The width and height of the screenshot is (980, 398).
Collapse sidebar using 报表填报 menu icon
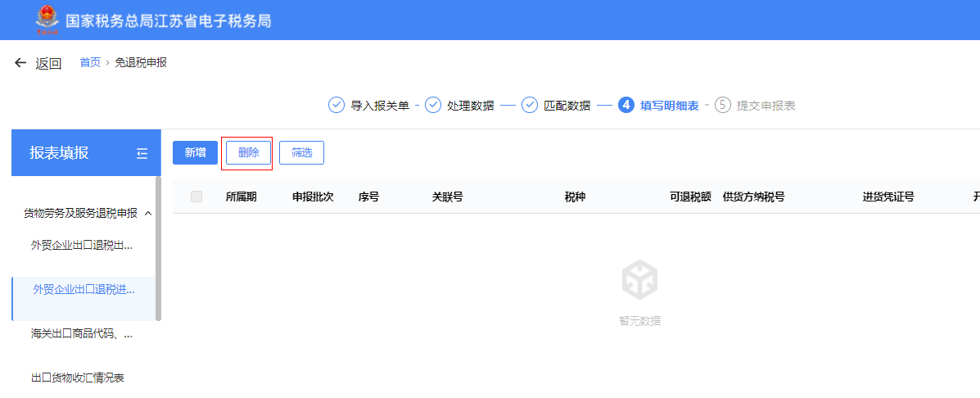(142, 153)
